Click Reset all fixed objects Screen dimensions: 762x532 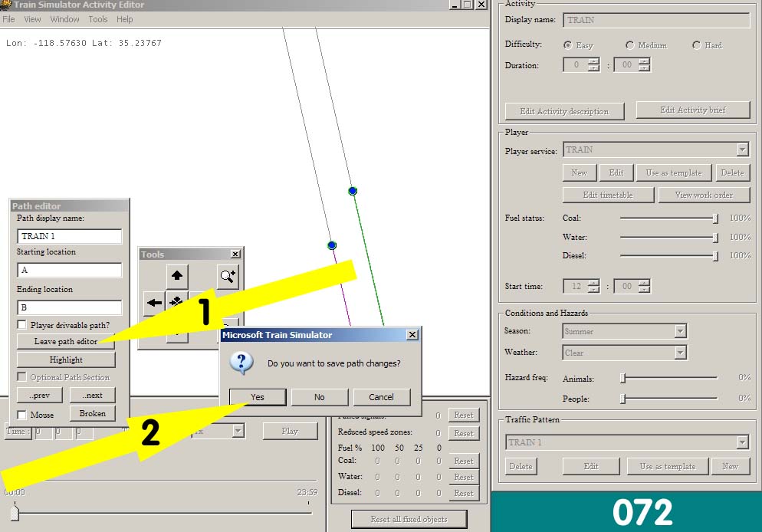click(409, 519)
